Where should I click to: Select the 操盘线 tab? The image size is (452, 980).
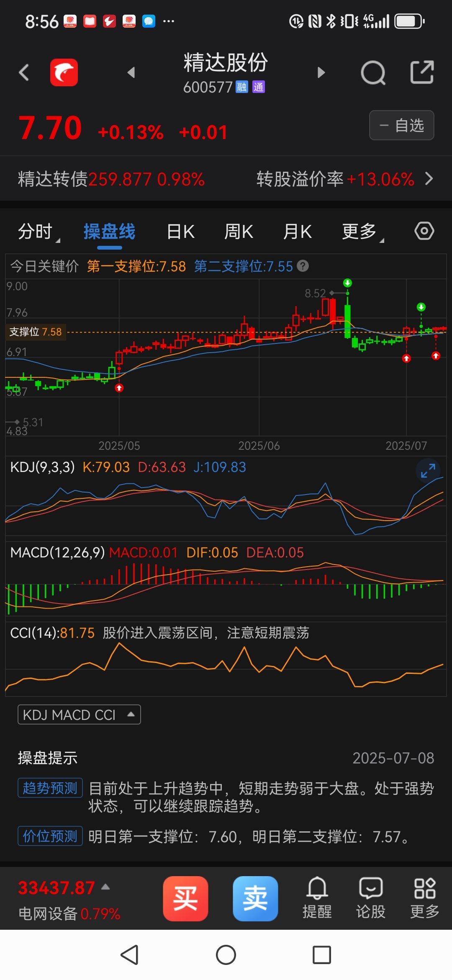110,232
